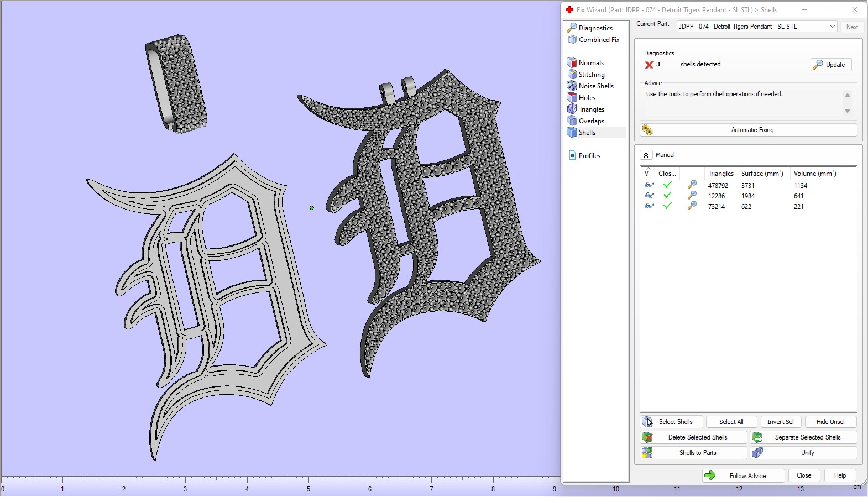Select the Shells page
868x497 pixels.
(x=587, y=133)
